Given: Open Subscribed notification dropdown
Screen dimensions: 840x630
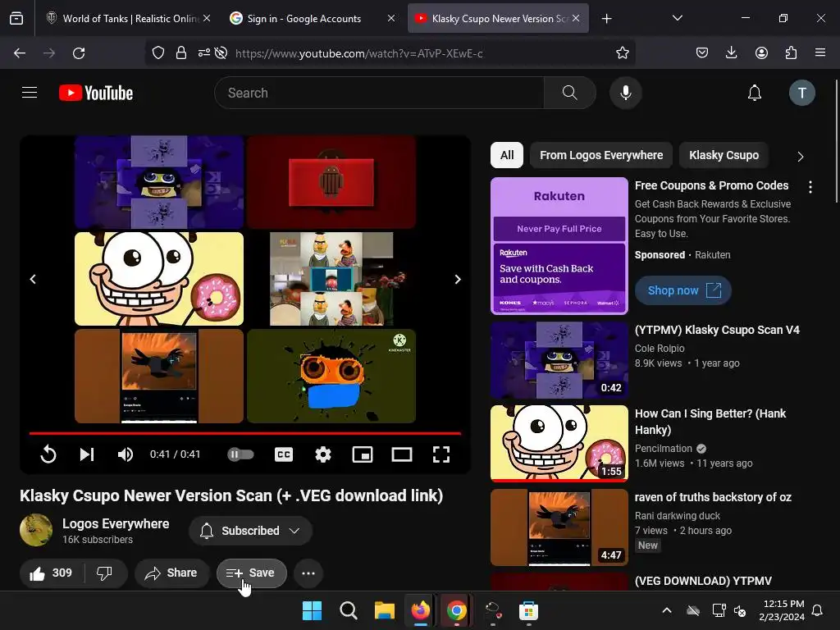Looking at the screenshot, I should 250,531.
